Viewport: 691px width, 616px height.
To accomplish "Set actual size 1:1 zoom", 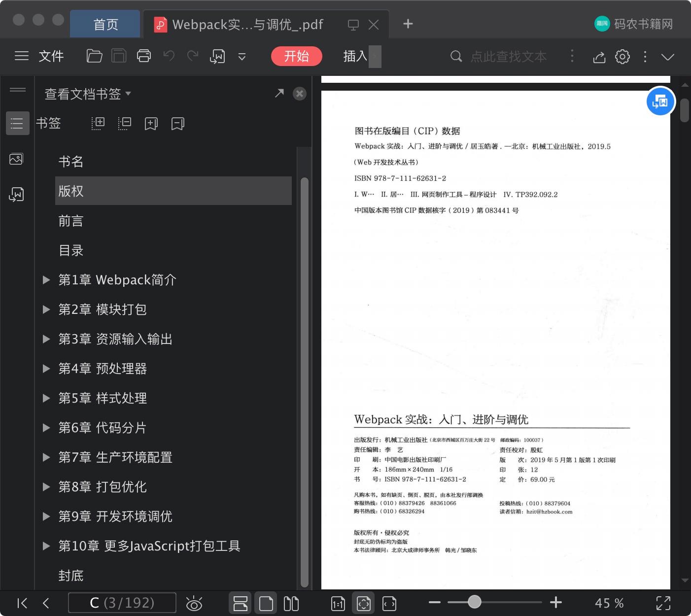I will (338, 604).
